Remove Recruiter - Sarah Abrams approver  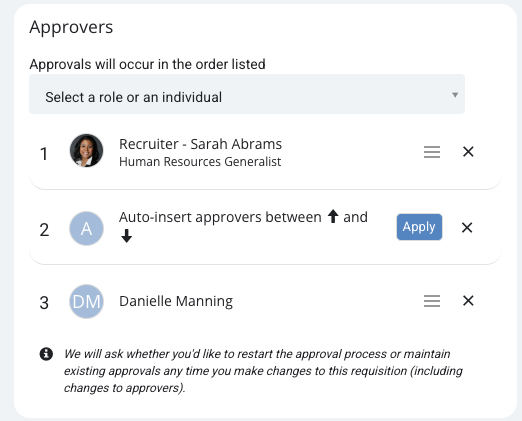pyautogui.click(x=468, y=152)
